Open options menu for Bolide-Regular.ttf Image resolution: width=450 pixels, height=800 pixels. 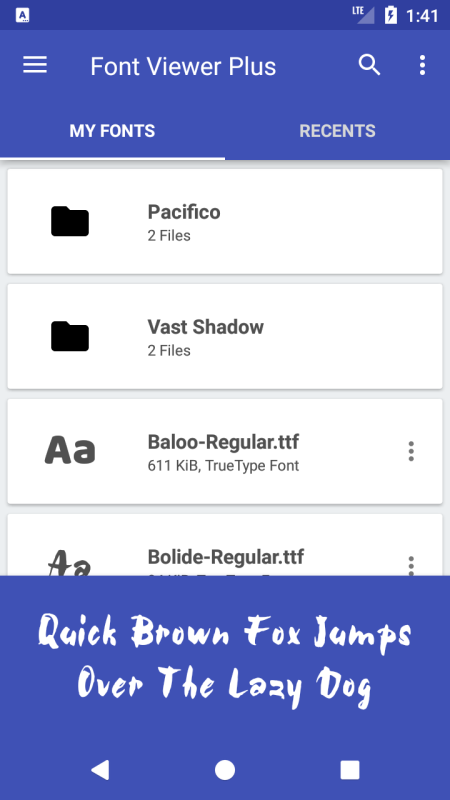(411, 566)
